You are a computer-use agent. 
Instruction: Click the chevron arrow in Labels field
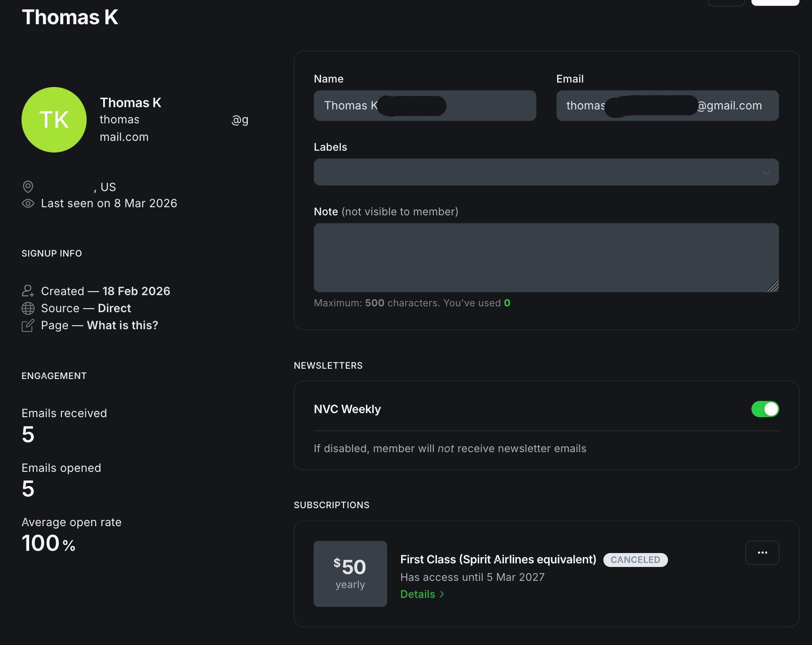(766, 173)
